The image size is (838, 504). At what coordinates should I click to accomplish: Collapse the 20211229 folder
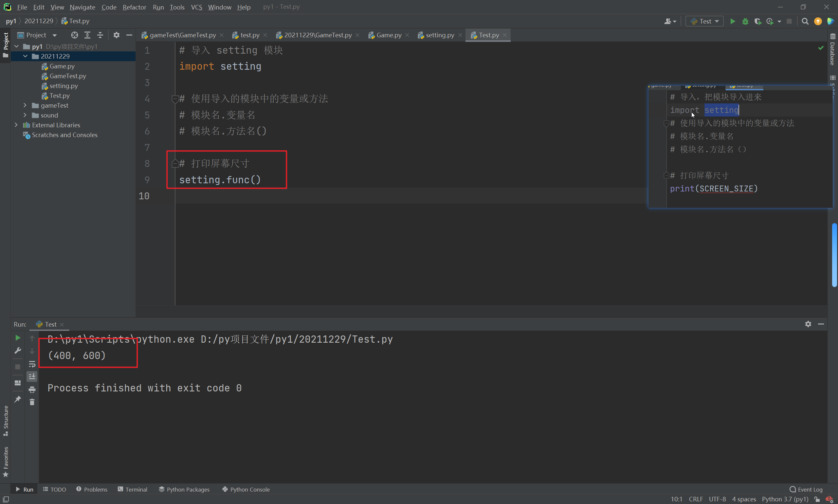point(26,56)
